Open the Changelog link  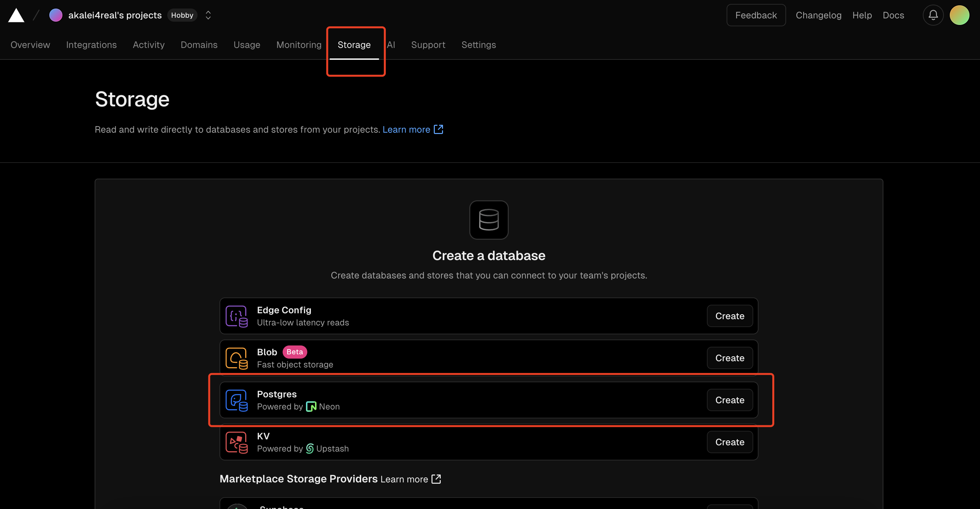coord(819,15)
